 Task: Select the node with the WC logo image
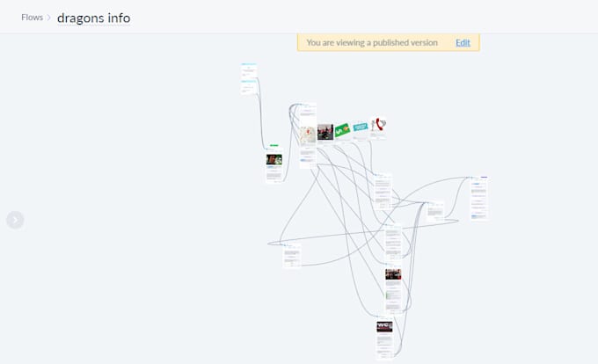tap(384, 339)
